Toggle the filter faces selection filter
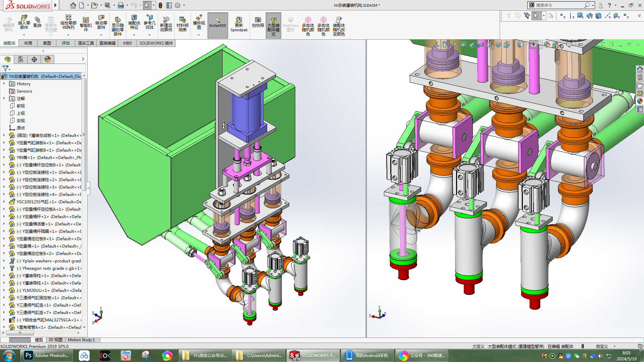Image resolution: width=644 pixels, height=362 pixels. coord(580,16)
